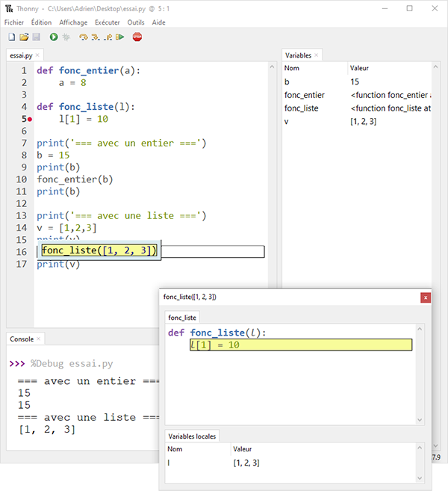Click the Step over debug icon
The image size is (448, 497).
[84, 37]
